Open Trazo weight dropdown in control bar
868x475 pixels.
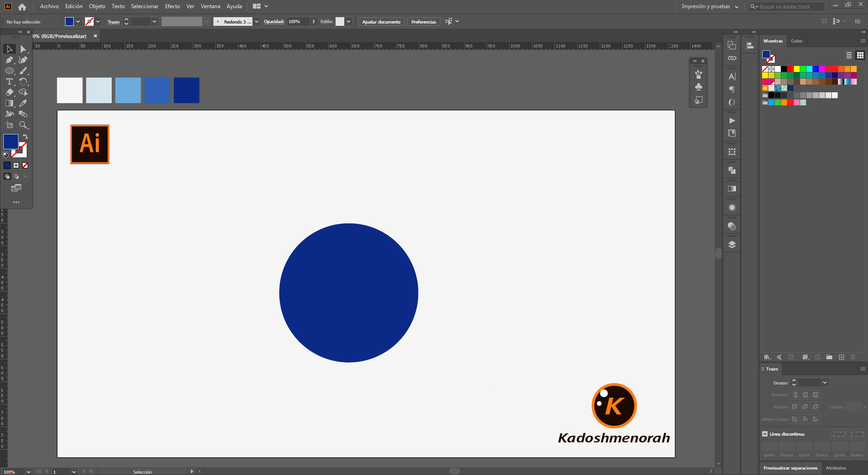point(154,21)
